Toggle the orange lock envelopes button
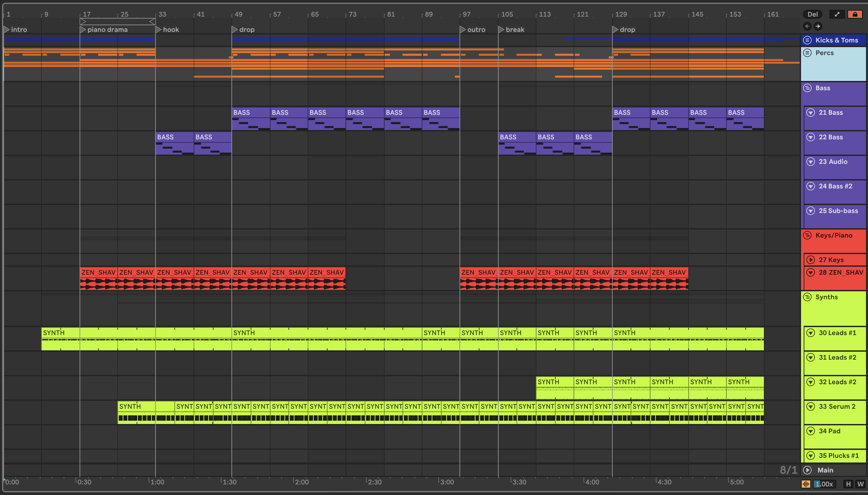The width and height of the screenshot is (868, 495). point(855,14)
